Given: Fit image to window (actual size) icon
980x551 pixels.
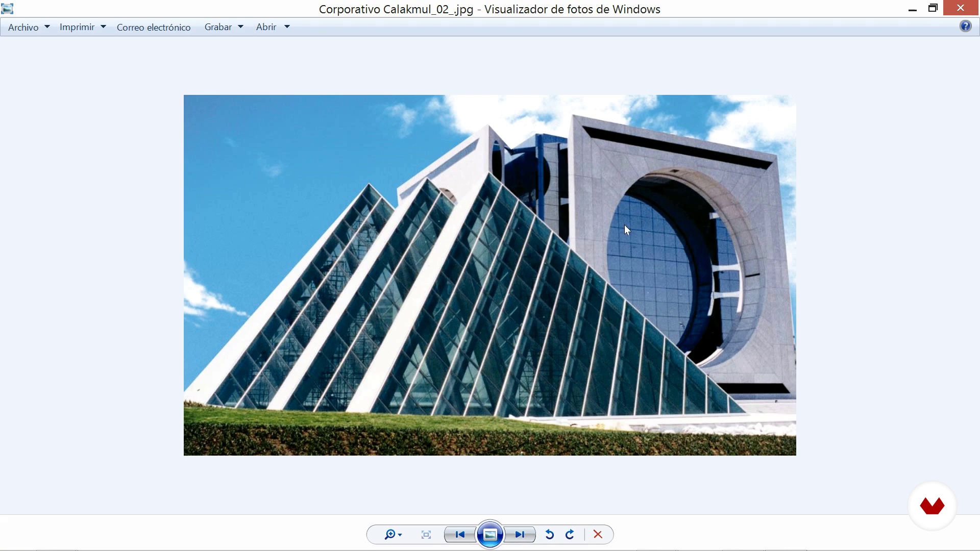Looking at the screenshot, I should point(426,535).
